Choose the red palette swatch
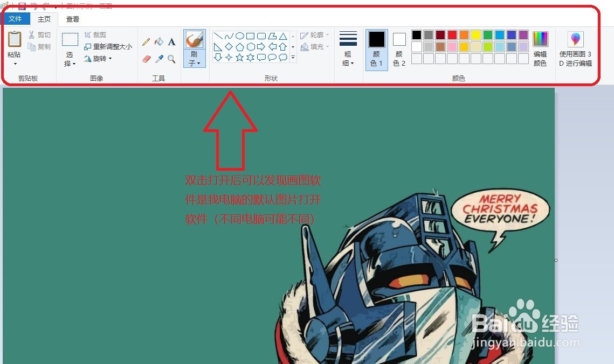 tap(452, 35)
